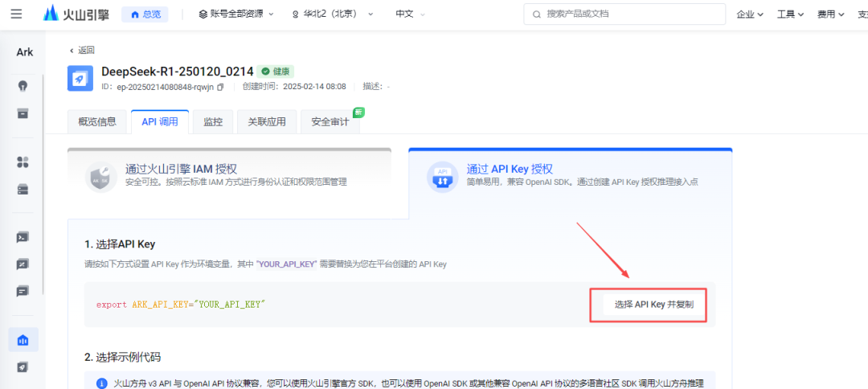Click the 1. 选择API Key heading

point(120,244)
